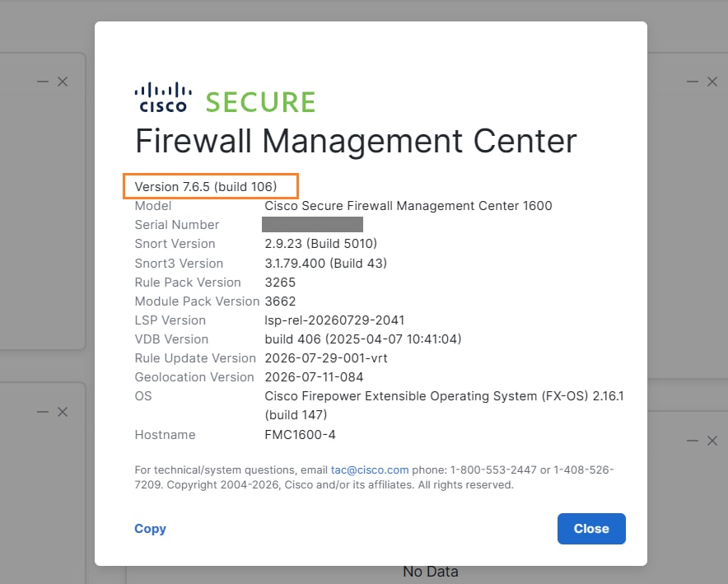Click the 'Rule Update Version' label
Image resolution: width=728 pixels, height=584 pixels.
click(x=195, y=358)
